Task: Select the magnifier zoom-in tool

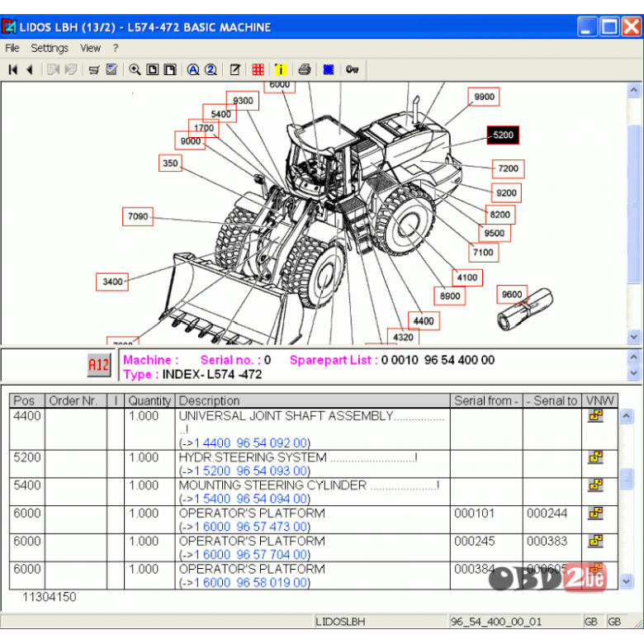Action: click(x=135, y=70)
